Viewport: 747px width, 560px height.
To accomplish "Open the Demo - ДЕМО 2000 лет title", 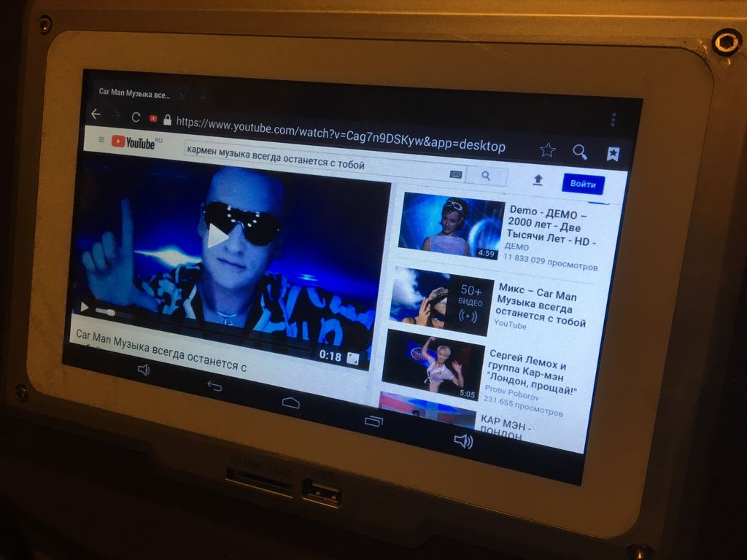I will coord(551,226).
